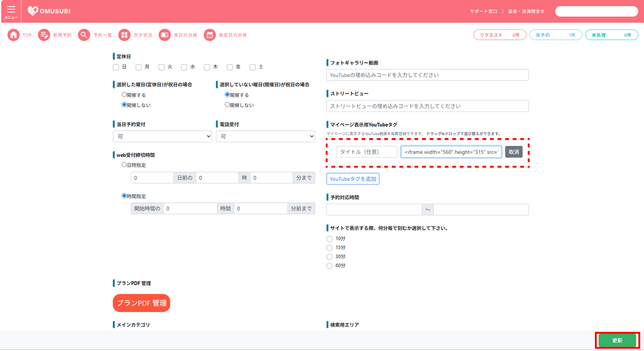Open プランPDF 管理 button
Viewport: 644px width, 351px height.
click(141, 303)
